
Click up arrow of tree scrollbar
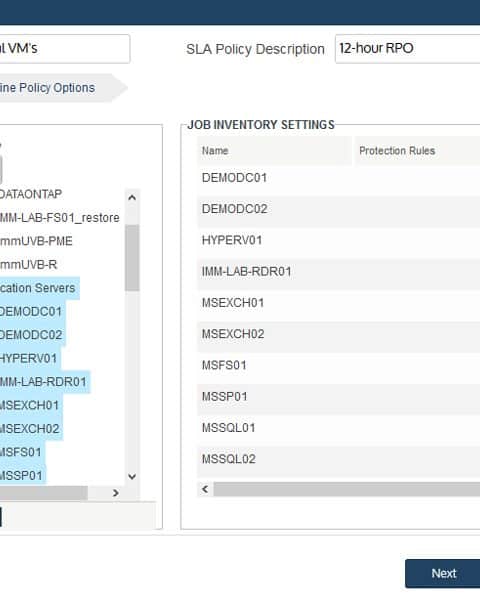click(132, 198)
